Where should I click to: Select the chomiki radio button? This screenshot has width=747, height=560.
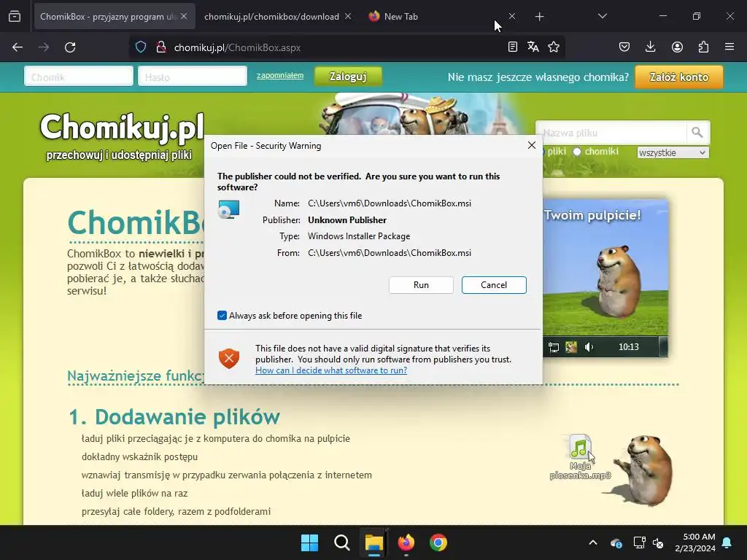[x=577, y=152]
